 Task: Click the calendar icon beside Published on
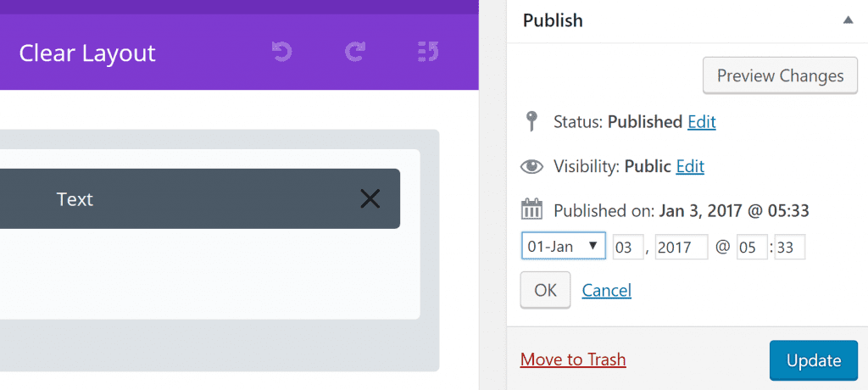tap(531, 210)
